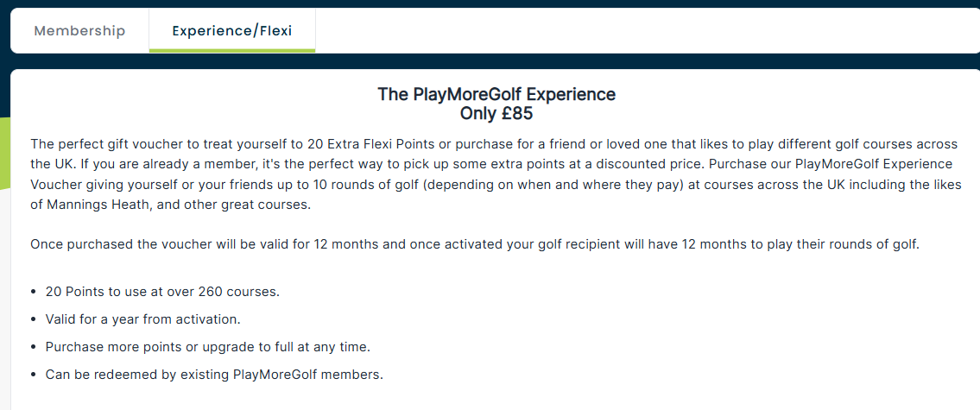Click the green underline beneath Experience/Flexi
Screen dimensions: 980x410
click(232, 51)
